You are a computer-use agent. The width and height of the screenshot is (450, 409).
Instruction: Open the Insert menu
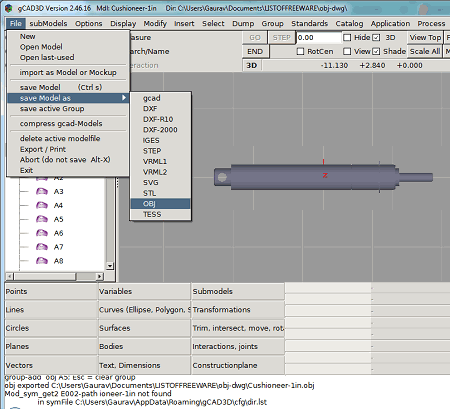tap(184, 23)
